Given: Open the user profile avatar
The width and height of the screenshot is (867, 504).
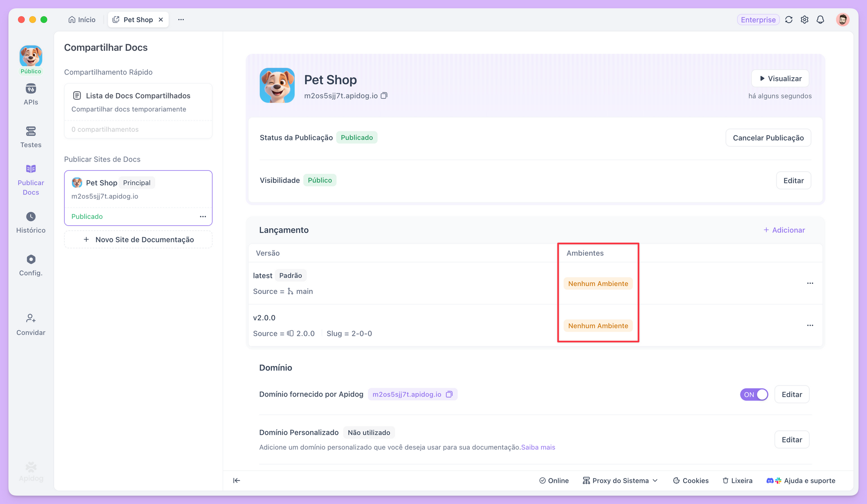Looking at the screenshot, I should [843, 20].
